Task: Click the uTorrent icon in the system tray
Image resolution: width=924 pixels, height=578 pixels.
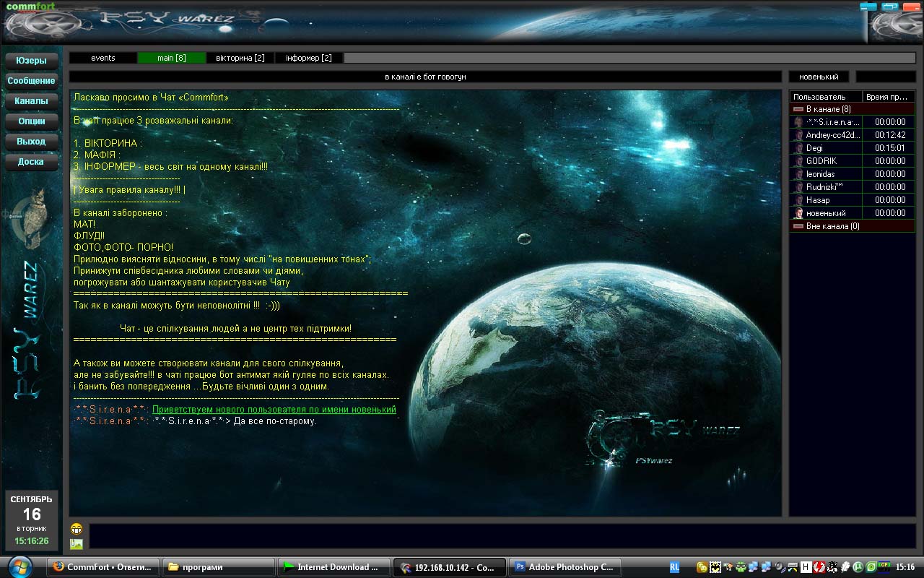Action: [858, 567]
